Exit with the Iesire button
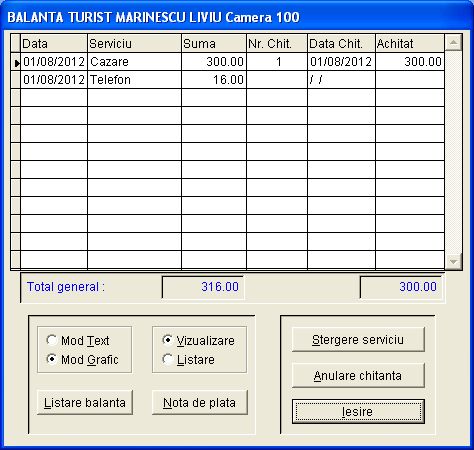The height and width of the screenshot is (450, 474). click(x=358, y=412)
